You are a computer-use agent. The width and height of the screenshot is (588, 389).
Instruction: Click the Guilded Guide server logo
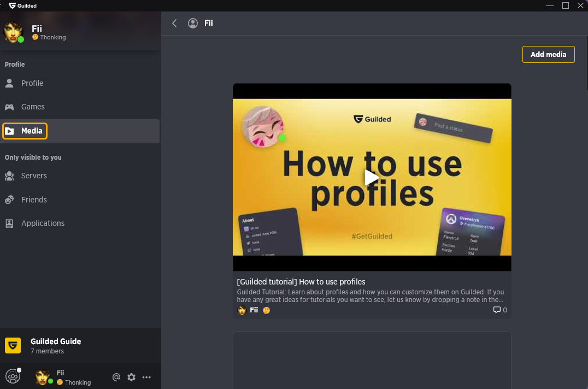13,345
